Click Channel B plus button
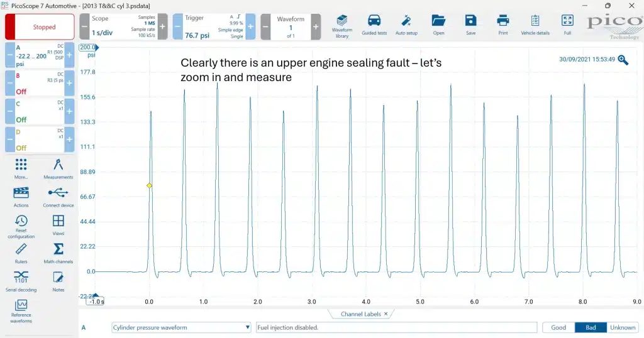Viewport: 644px width, 338px height. pyautogui.click(x=69, y=84)
